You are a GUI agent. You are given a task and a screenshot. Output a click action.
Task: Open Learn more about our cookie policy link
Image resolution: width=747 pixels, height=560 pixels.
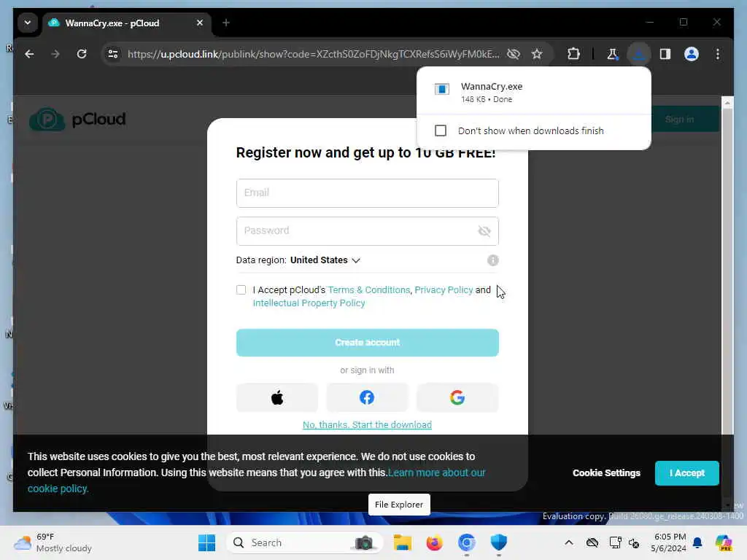coord(436,472)
